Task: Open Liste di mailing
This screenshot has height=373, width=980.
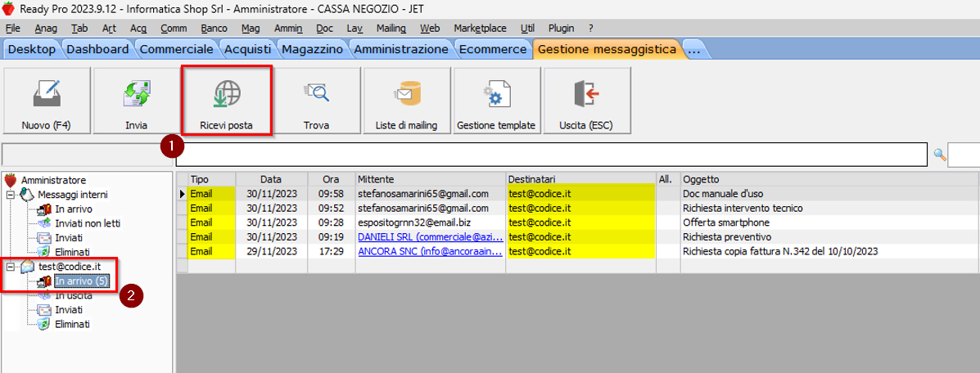Action: click(x=407, y=101)
